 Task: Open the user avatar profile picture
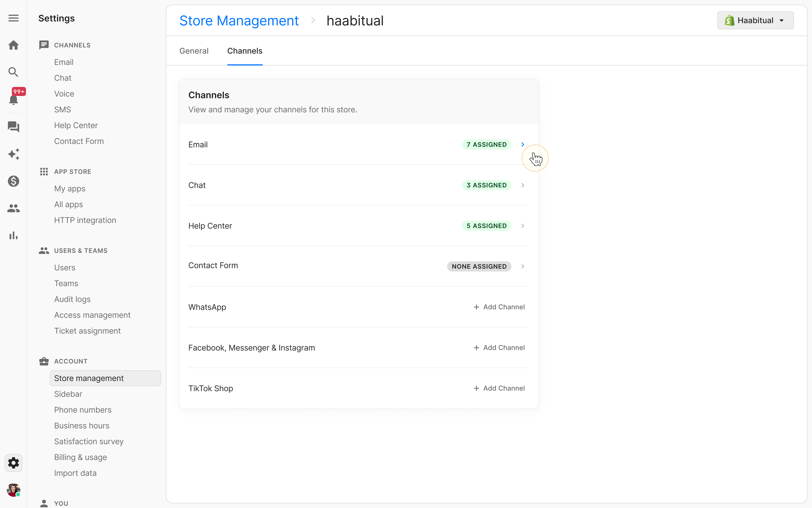pos(14,490)
